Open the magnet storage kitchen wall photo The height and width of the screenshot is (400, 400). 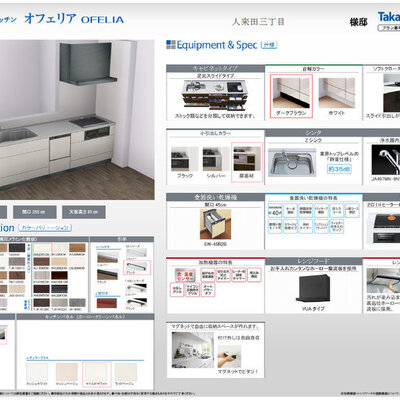point(193,350)
